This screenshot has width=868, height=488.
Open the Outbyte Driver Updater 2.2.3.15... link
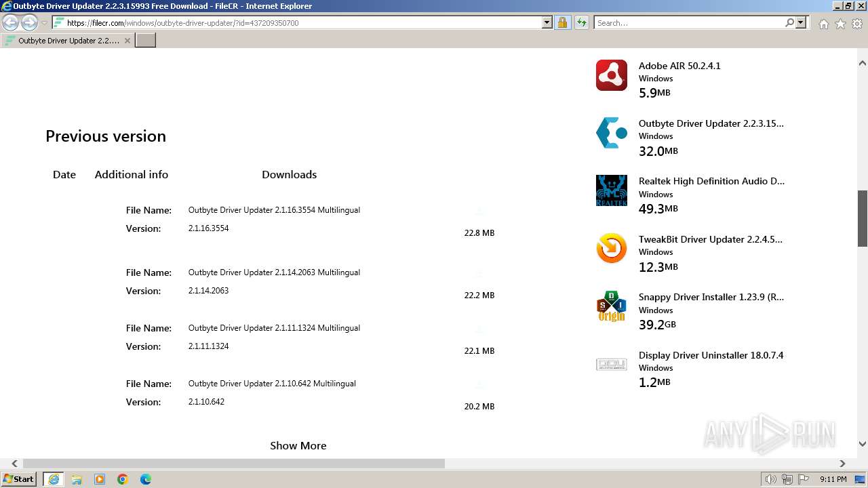(x=711, y=123)
